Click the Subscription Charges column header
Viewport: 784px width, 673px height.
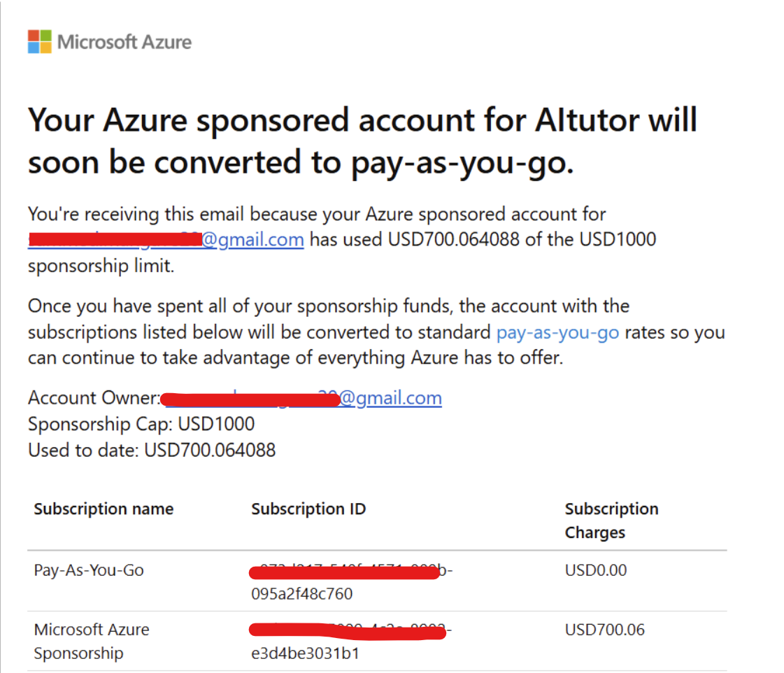[611, 520]
